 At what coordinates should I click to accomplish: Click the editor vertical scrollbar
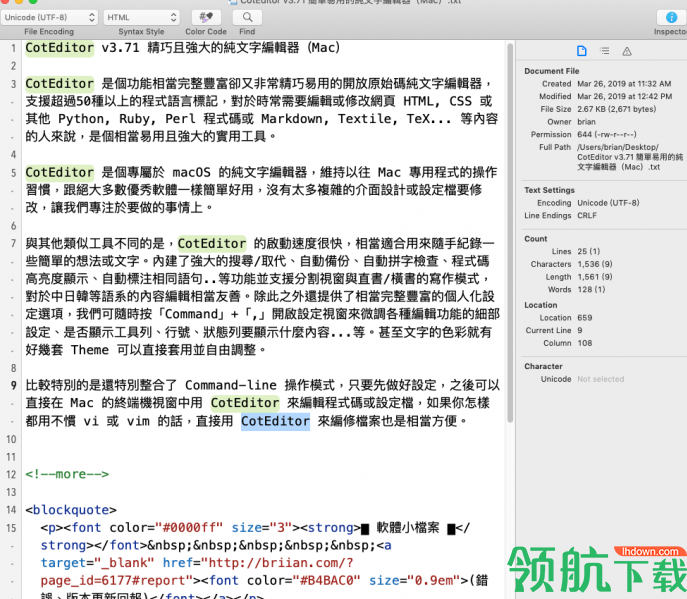510,232
